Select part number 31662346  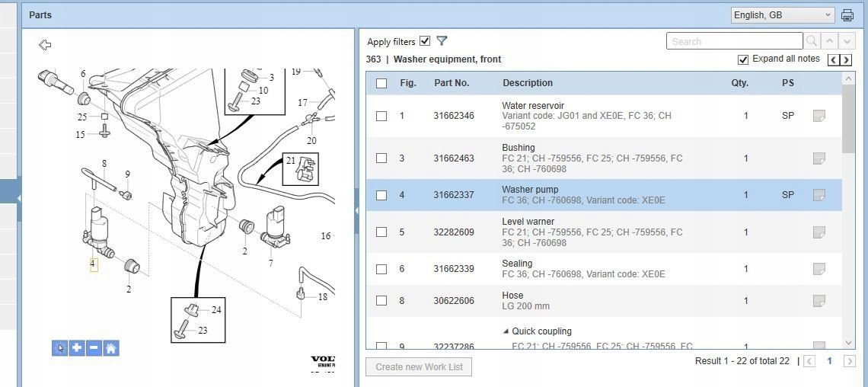[453, 116]
